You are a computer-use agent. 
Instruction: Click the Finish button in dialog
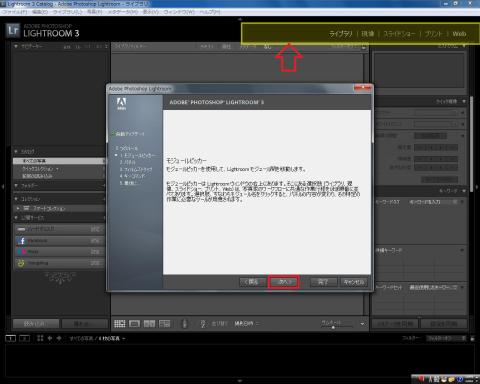click(x=323, y=282)
